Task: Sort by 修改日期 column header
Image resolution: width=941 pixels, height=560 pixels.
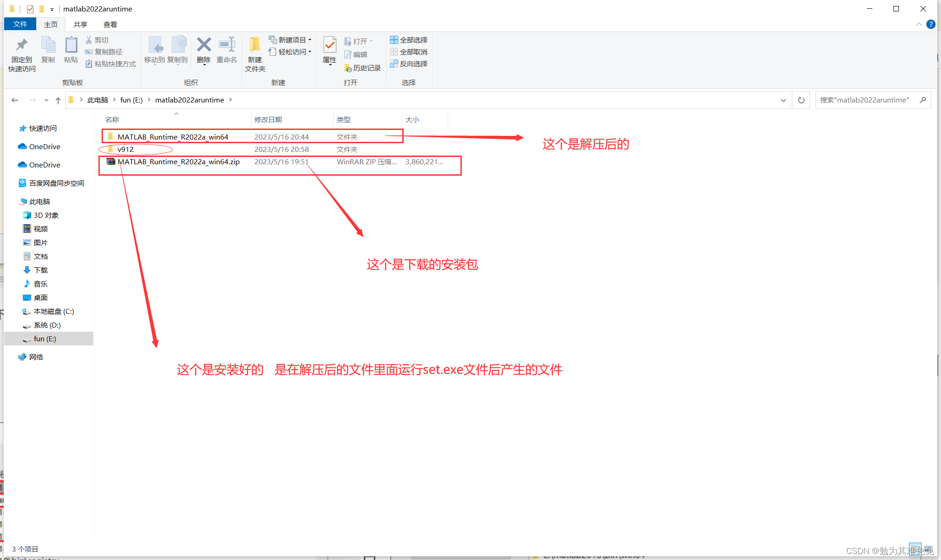Action: [x=268, y=120]
